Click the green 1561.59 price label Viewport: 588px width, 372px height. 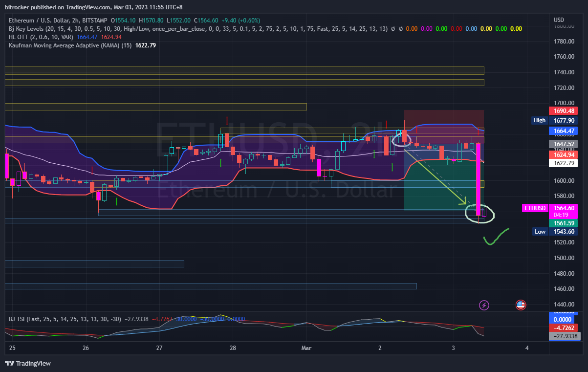[x=564, y=223]
